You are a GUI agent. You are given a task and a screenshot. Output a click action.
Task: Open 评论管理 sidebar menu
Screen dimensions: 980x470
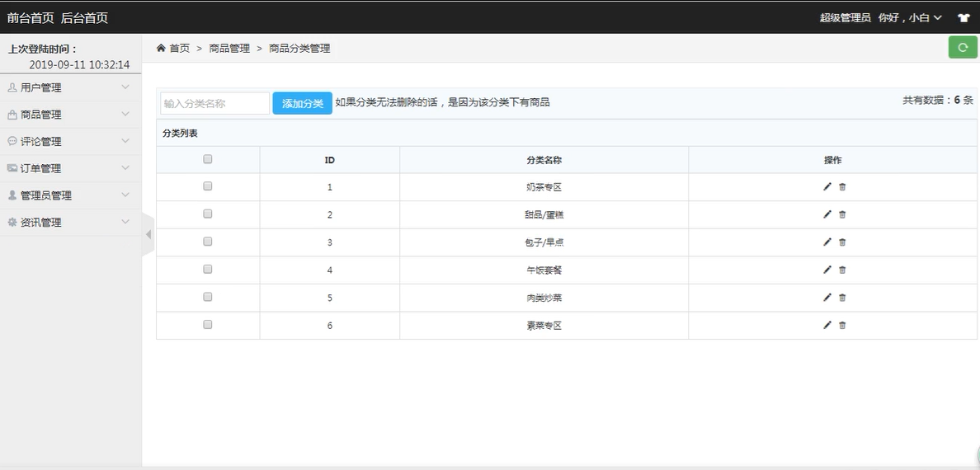(x=70, y=141)
